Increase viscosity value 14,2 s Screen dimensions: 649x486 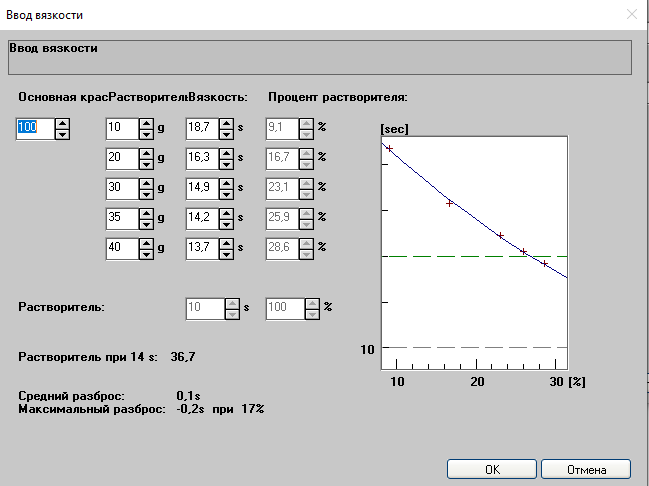(226, 214)
